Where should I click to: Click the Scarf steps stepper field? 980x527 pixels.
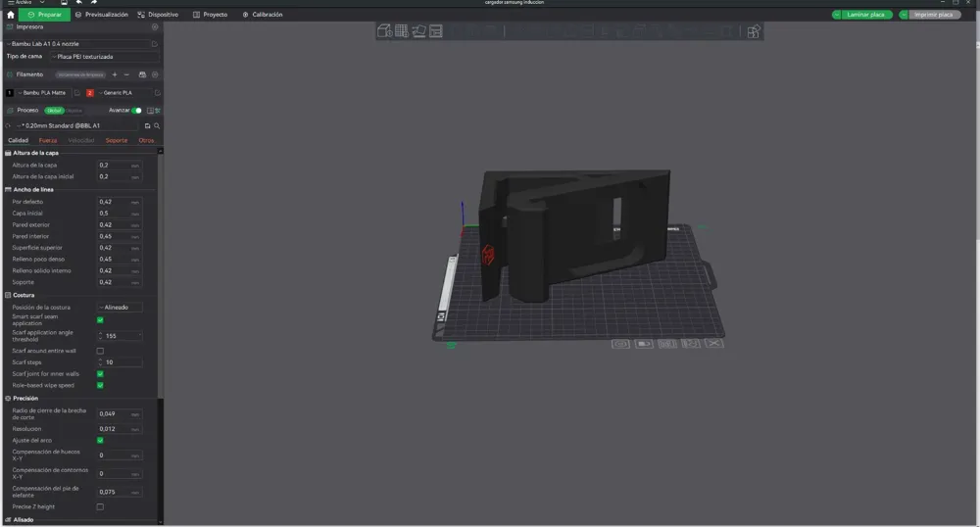[120, 362]
